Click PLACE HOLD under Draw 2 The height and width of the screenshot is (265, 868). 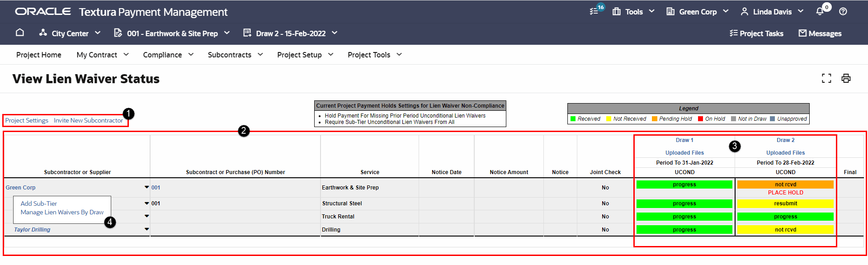point(786,193)
